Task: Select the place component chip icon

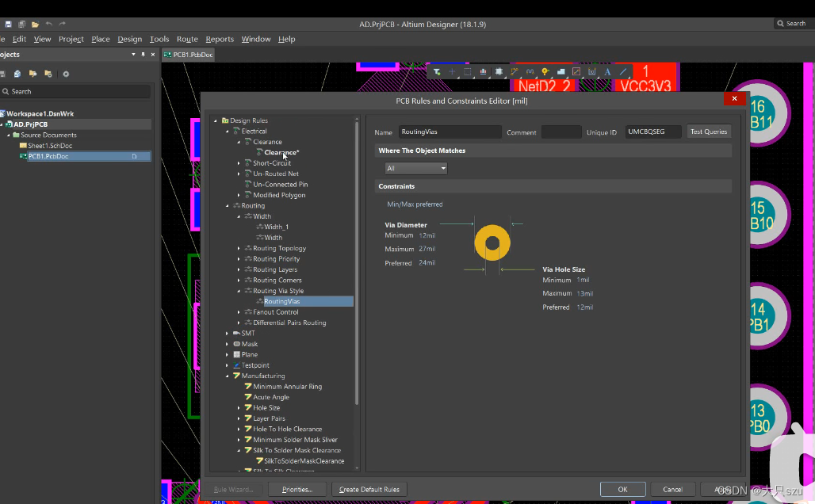Action: (x=499, y=71)
